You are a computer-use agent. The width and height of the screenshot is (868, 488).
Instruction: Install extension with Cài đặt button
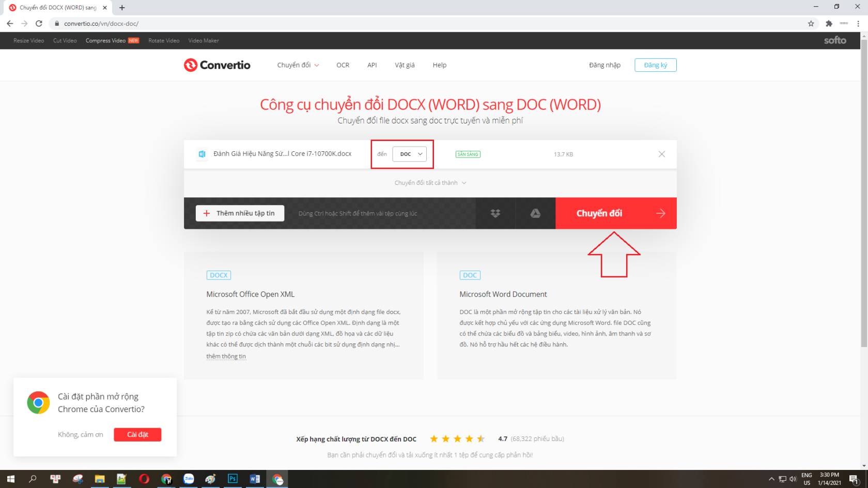pyautogui.click(x=137, y=435)
